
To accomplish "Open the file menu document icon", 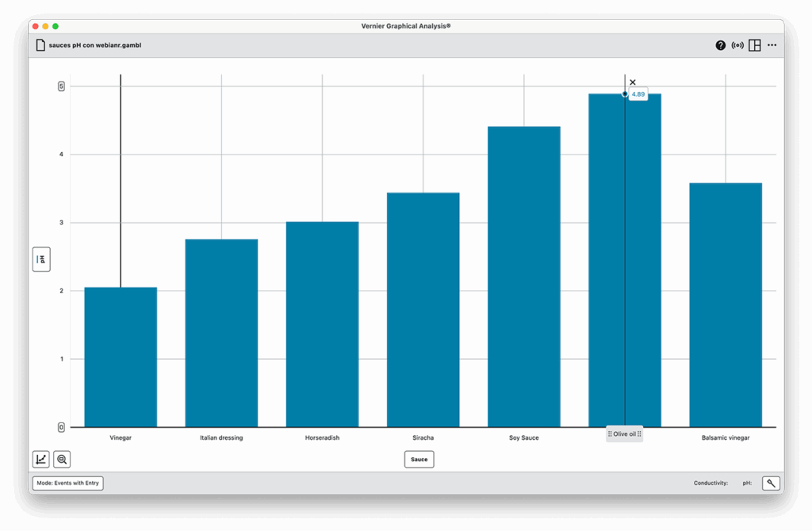I will (40, 45).
